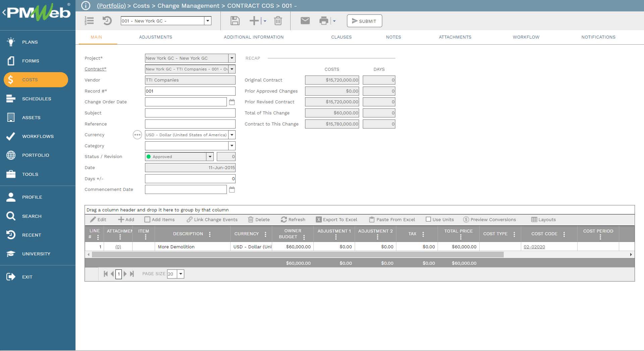The height and width of the screenshot is (351, 644).
Task: Go to first page of grid
Action: (x=106, y=274)
